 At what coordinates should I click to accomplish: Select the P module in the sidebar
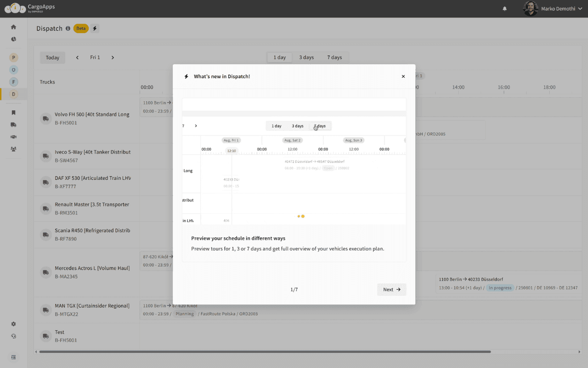pos(13,57)
